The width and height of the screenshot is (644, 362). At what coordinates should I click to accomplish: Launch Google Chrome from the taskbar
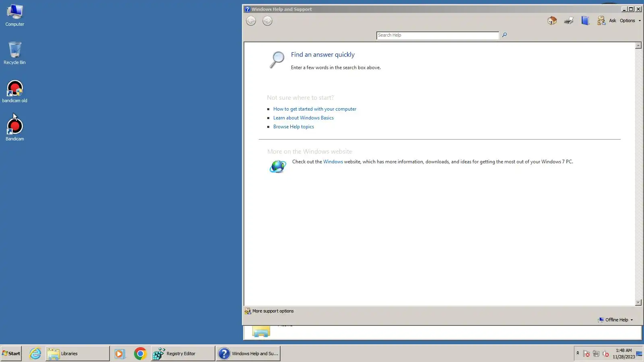click(140, 354)
